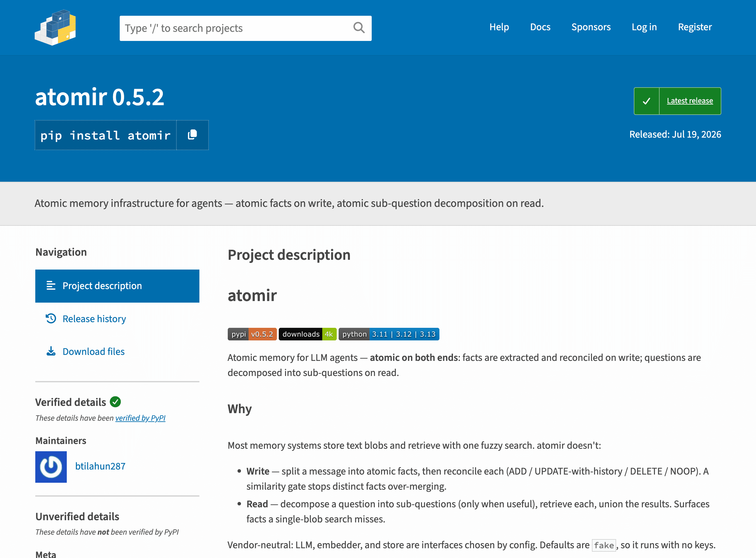Click the Released: Jul 19, 2026 text
This screenshot has height=558, width=756.
675,134
